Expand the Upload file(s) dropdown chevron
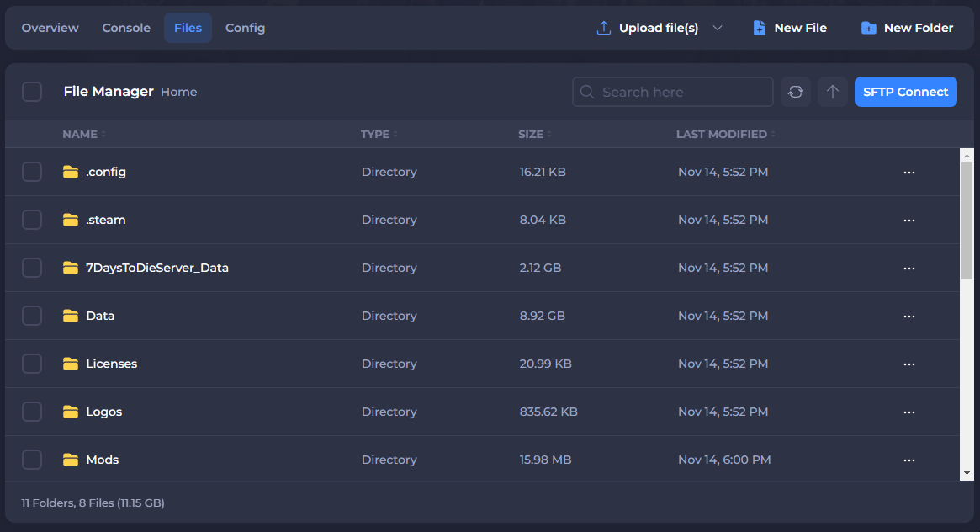980x532 pixels. coord(718,28)
